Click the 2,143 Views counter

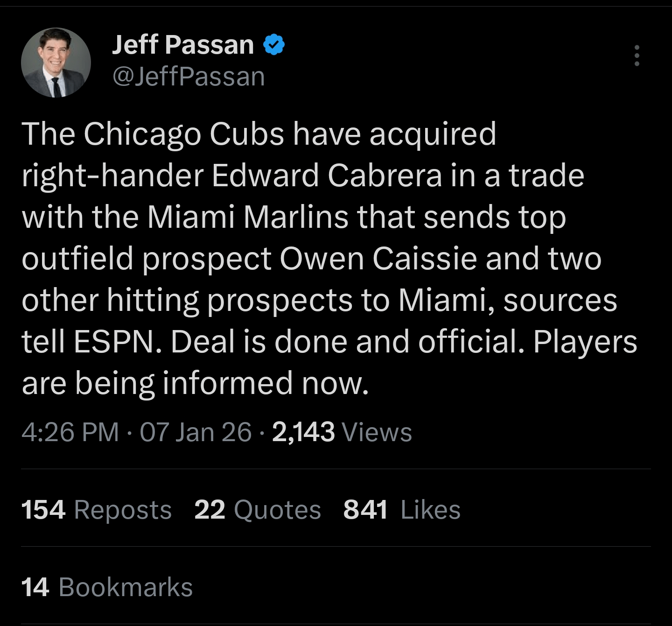(x=342, y=432)
